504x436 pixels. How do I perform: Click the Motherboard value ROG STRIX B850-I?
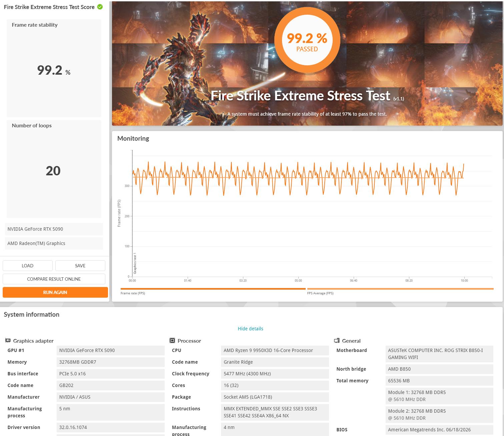(x=439, y=354)
